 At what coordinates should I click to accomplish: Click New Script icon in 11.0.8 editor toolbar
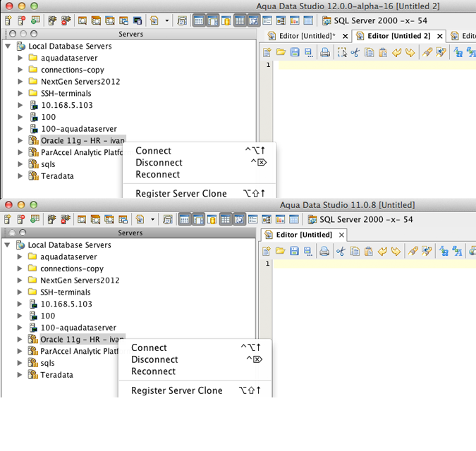click(267, 251)
